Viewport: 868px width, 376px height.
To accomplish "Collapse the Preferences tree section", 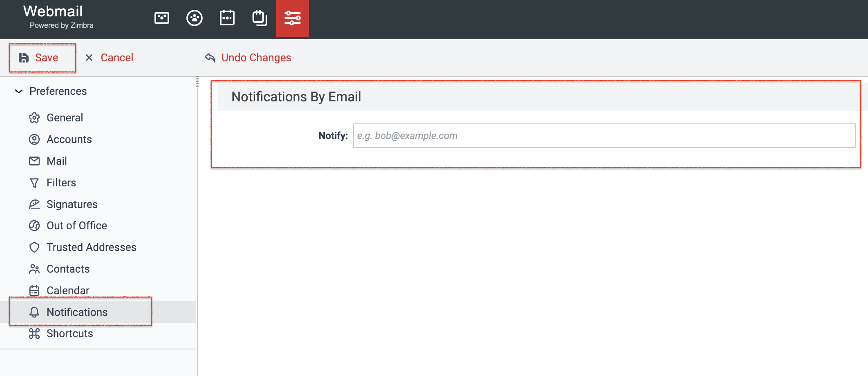I will (19, 91).
